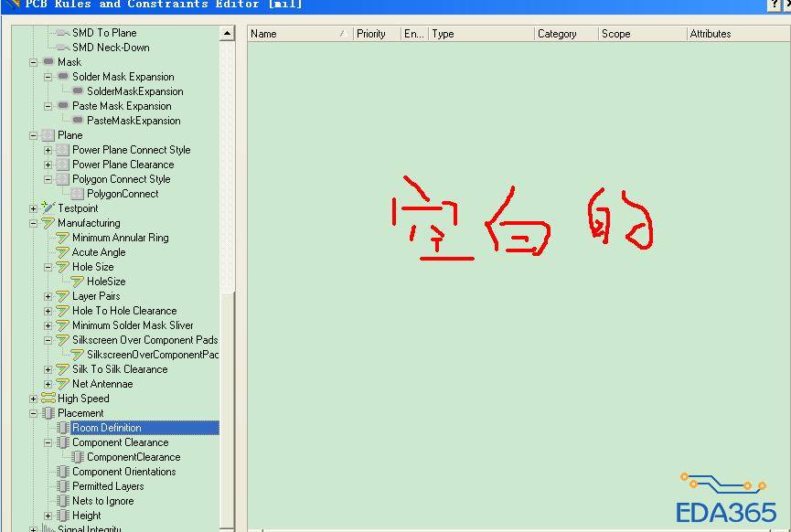Select the SilkscreenOverComponentPads rule
The height and width of the screenshot is (532, 791).
(x=153, y=355)
